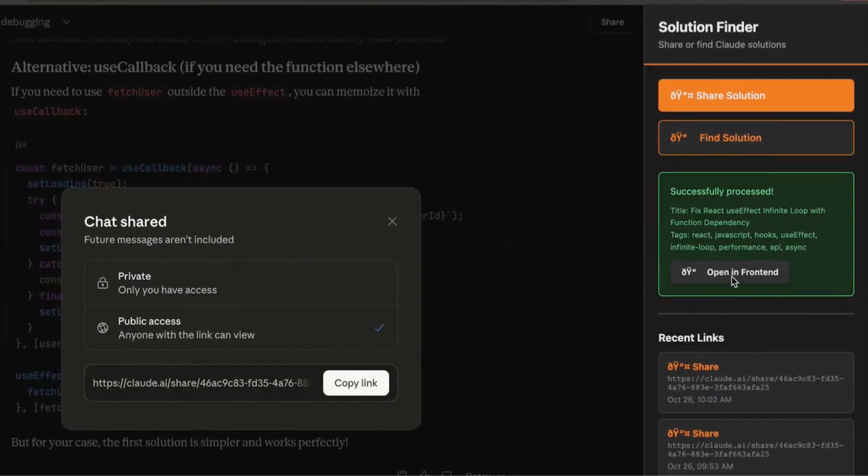Open in Frontend
Image resolution: width=868 pixels, height=476 pixels.
(x=730, y=272)
